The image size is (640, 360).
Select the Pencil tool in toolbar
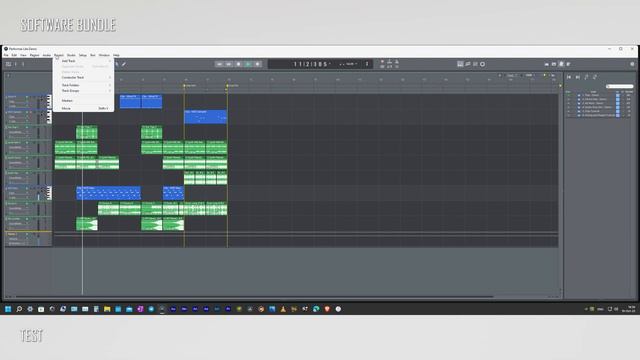124,64
